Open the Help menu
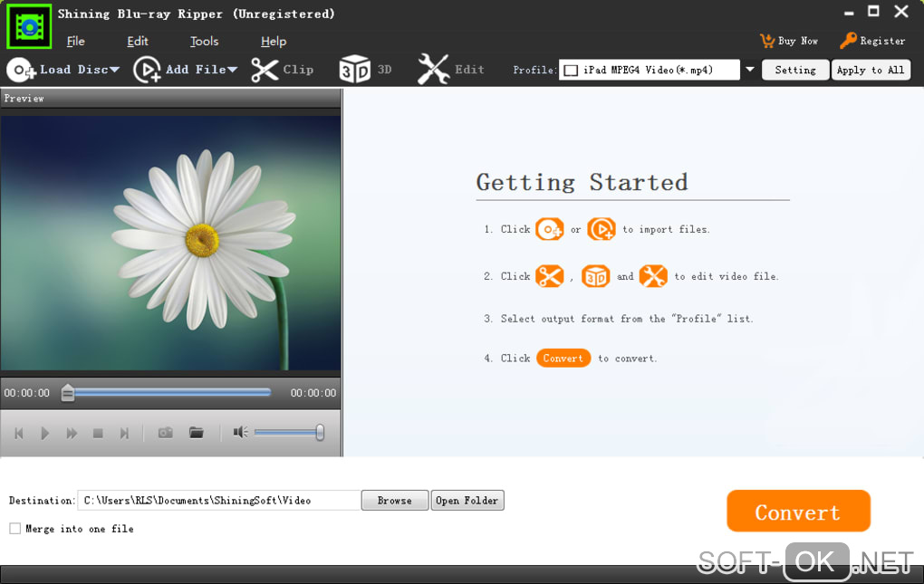 tap(274, 42)
